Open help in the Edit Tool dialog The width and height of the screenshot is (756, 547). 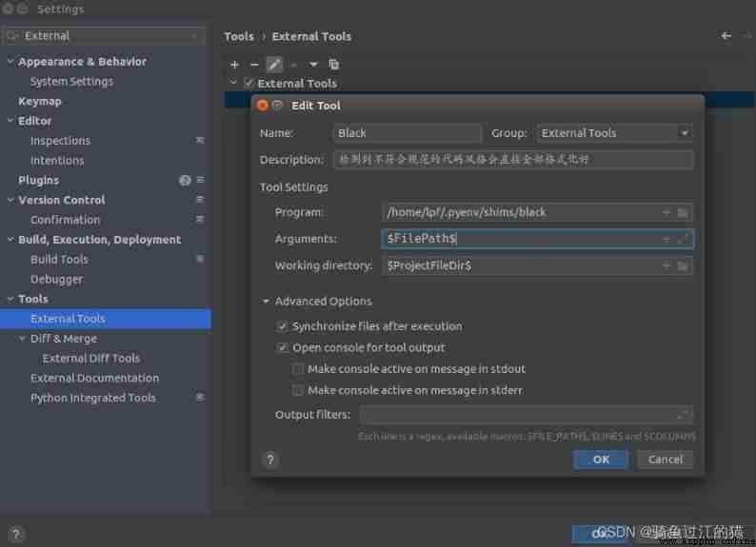point(270,459)
